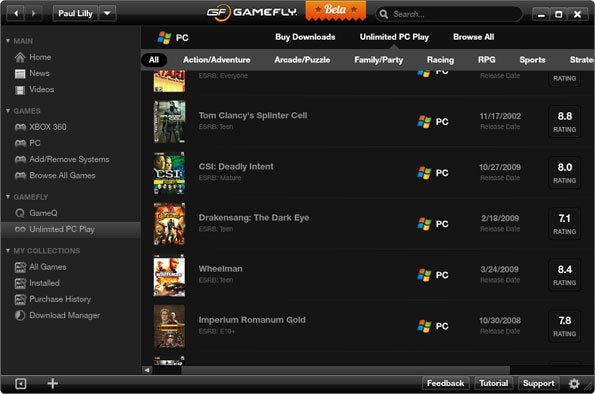The image size is (595, 394).
Task: Open Browse All Games in sidebar
Action: coord(62,175)
